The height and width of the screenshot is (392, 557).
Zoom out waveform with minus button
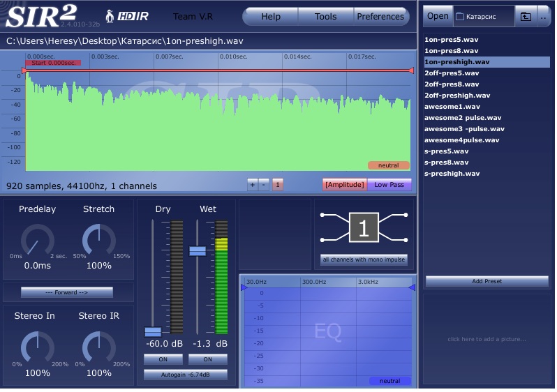(264, 185)
